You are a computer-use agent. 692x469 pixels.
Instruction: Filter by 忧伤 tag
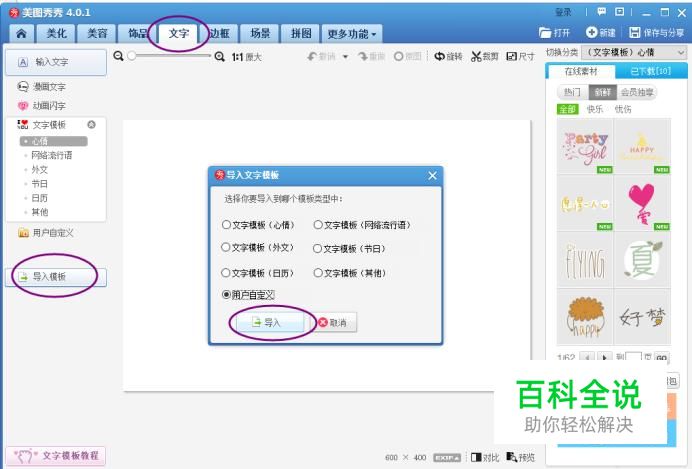click(x=623, y=109)
